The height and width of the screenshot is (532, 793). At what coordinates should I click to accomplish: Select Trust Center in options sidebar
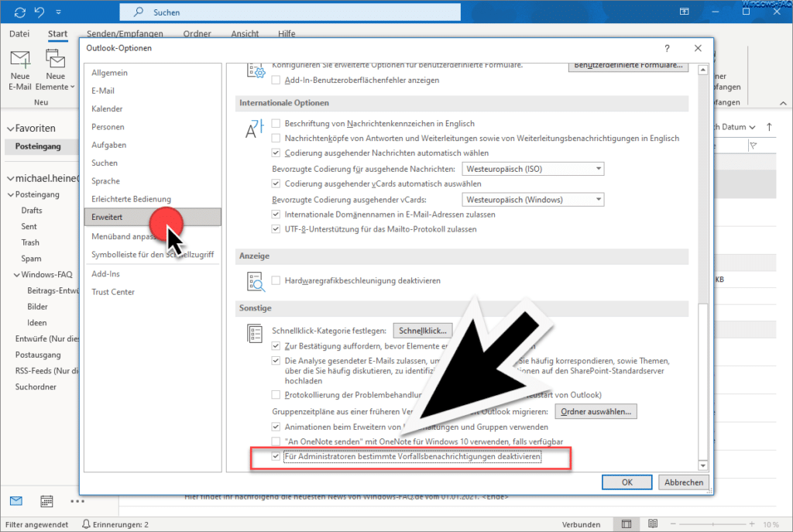click(x=113, y=292)
